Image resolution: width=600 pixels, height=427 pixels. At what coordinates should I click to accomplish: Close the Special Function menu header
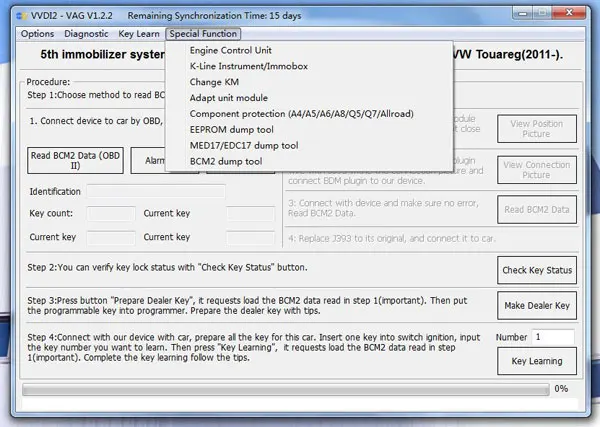pyautogui.click(x=203, y=34)
